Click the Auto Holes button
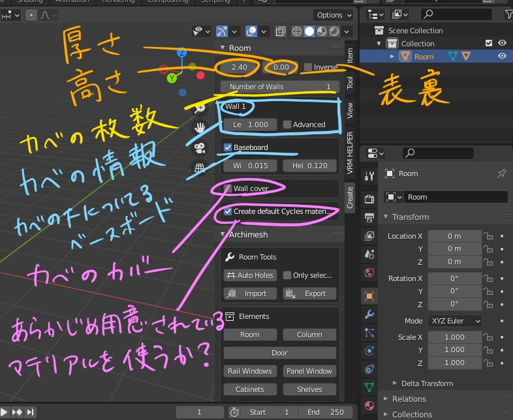The width and height of the screenshot is (513, 420). 250,275
